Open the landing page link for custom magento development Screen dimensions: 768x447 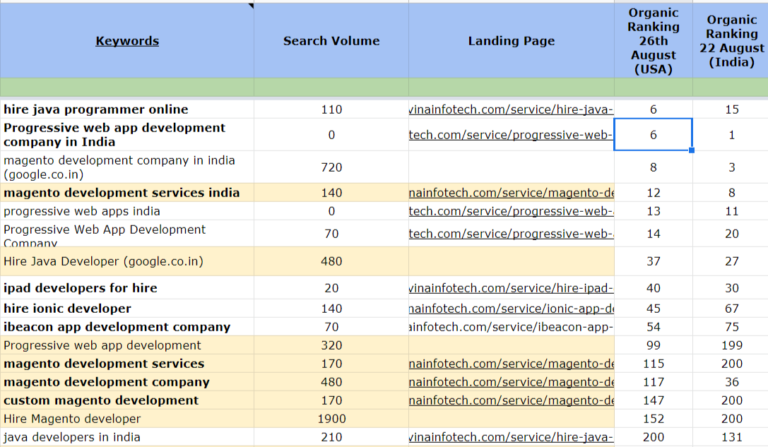coord(511,400)
